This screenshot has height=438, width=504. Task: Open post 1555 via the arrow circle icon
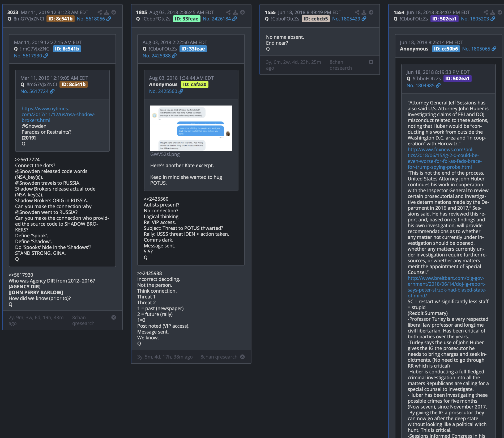pyautogui.click(x=371, y=12)
